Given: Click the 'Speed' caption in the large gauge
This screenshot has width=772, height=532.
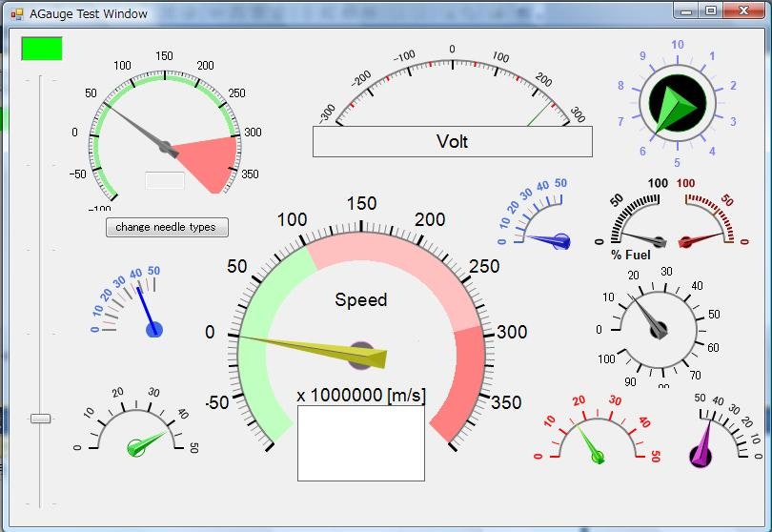Looking at the screenshot, I should [361, 299].
